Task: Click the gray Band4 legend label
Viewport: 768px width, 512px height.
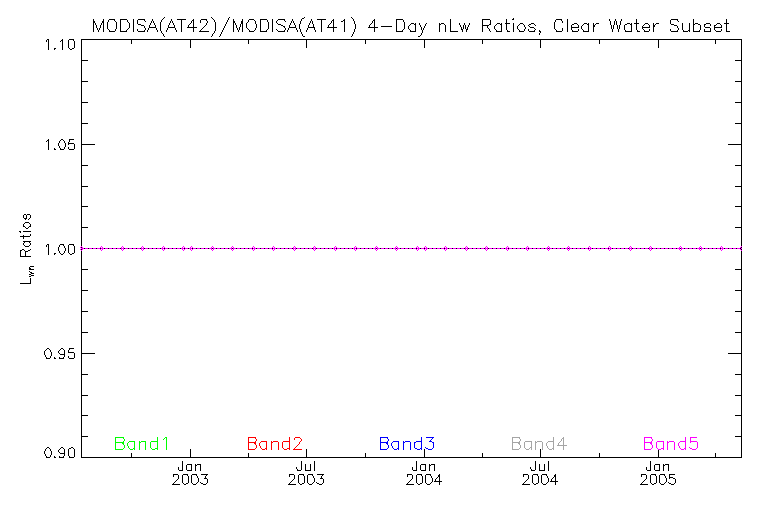Action: point(539,444)
